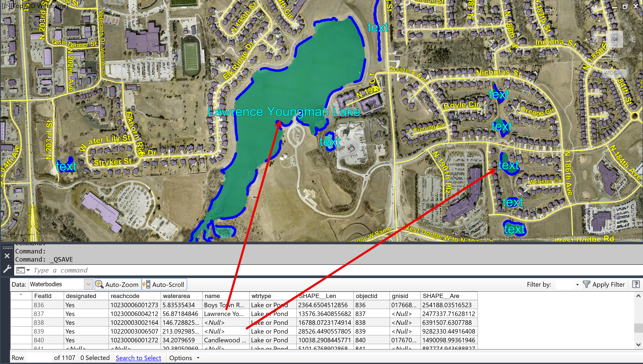Click the command line customize wrench icon
Screen dimensions: 643x364
point(7,269)
